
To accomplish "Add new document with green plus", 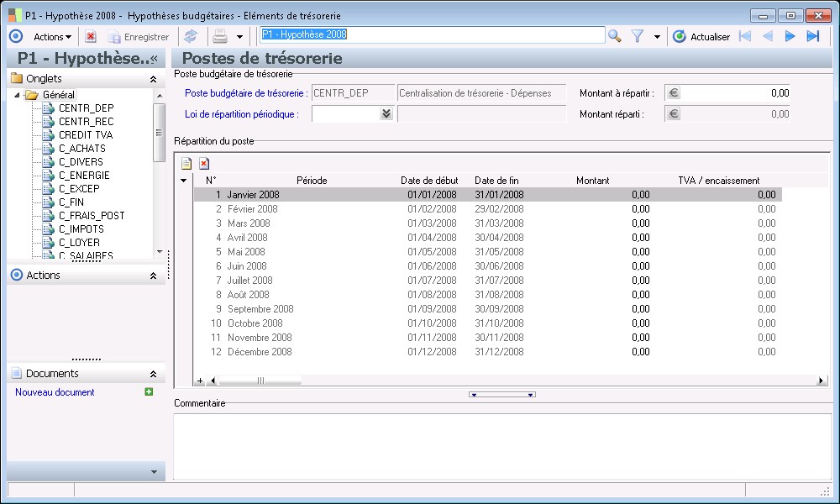I will point(149,391).
